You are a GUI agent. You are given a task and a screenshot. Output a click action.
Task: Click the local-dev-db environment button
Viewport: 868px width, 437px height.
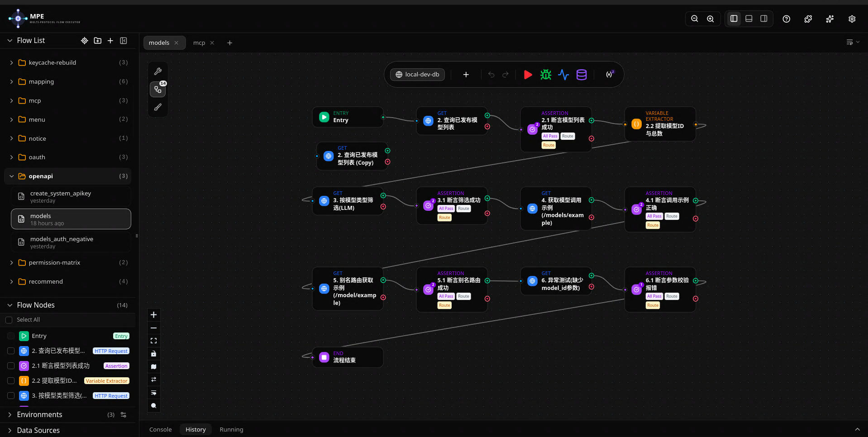(417, 75)
